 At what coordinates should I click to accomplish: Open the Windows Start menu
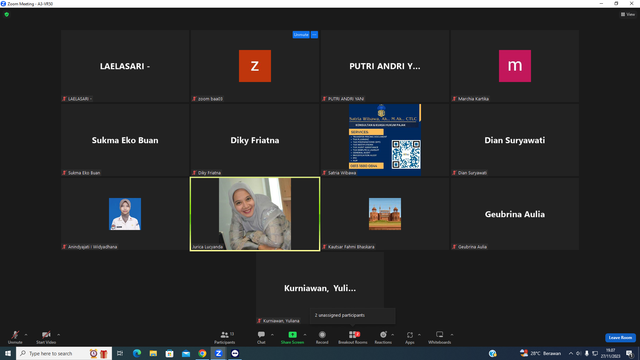pos(8,353)
